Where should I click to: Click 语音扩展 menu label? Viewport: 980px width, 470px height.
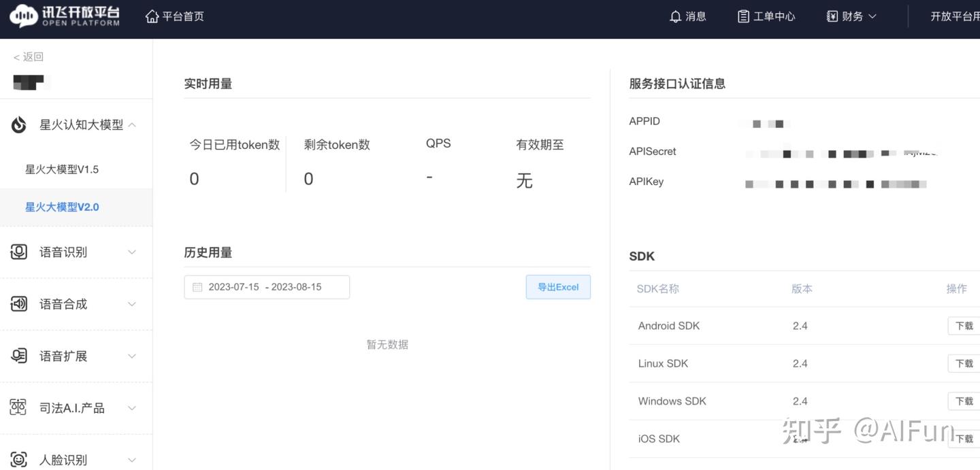[x=63, y=356]
